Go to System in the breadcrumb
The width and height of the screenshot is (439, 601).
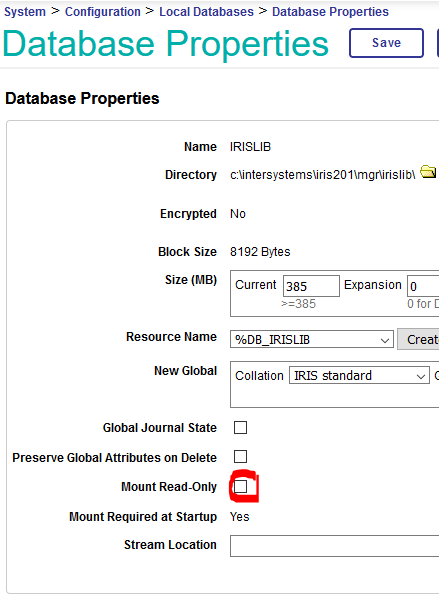25,12
